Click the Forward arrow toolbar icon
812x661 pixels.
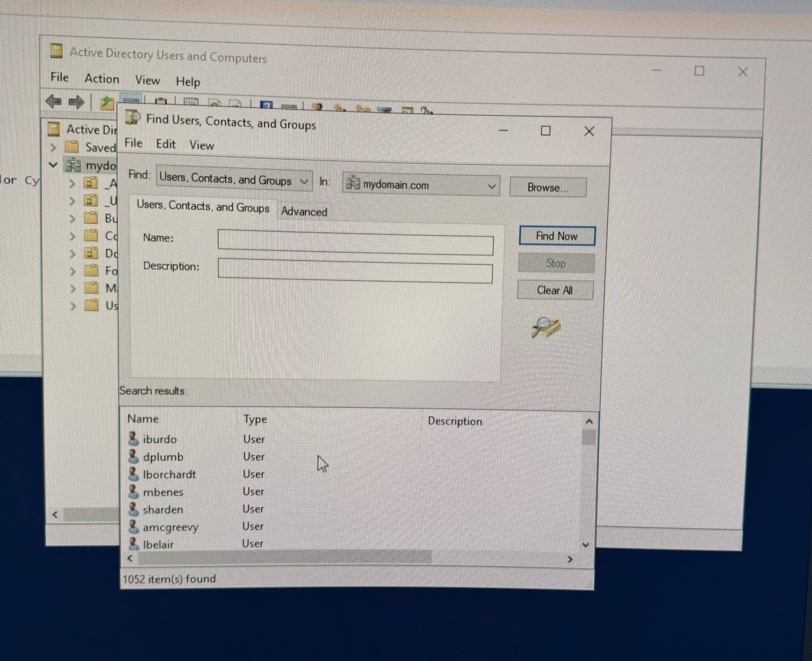pyautogui.click(x=77, y=102)
